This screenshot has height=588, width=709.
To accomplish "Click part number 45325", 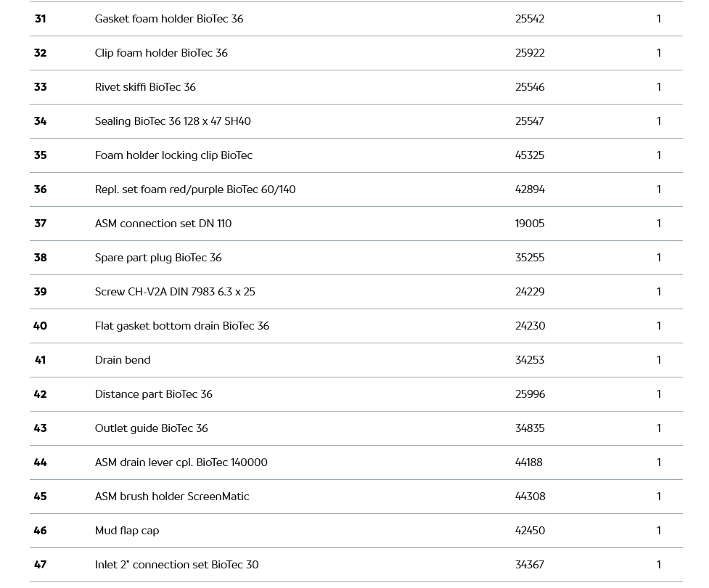I will click(x=530, y=155).
